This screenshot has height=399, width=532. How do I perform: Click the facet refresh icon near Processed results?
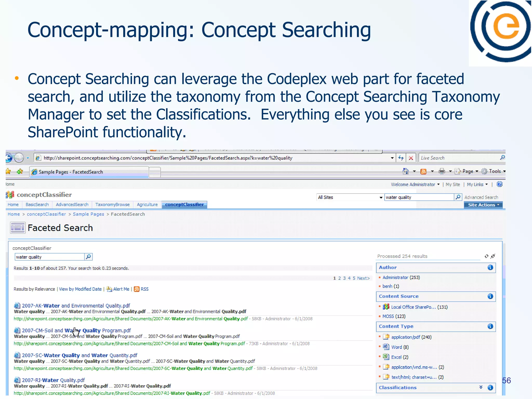pyautogui.click(x=486, y=256)
